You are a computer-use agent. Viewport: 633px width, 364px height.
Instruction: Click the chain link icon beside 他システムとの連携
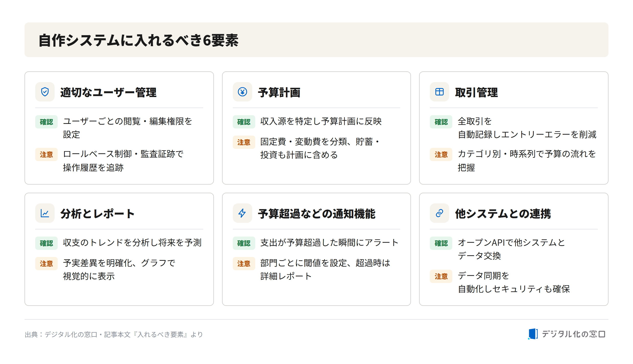[x=439, y=213]
